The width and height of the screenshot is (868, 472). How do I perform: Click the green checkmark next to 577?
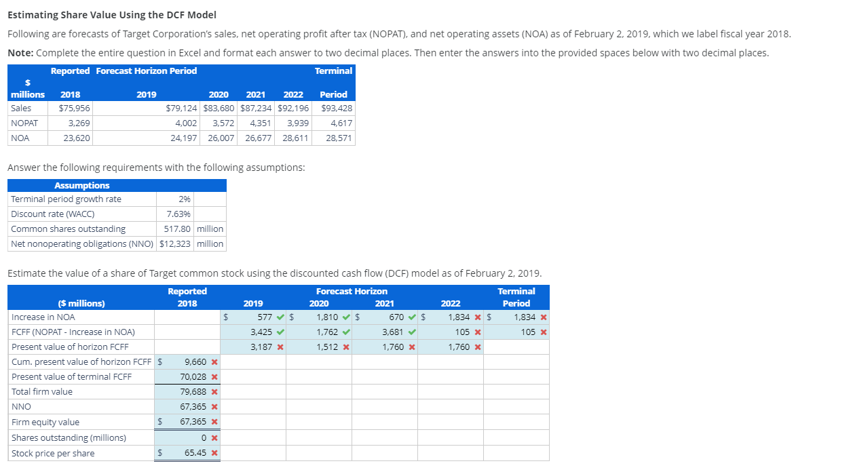[x=279, y=317]
